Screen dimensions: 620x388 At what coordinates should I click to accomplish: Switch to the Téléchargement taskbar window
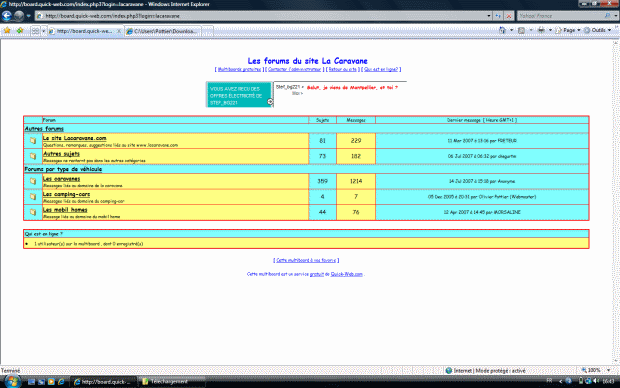pos(171,382)
